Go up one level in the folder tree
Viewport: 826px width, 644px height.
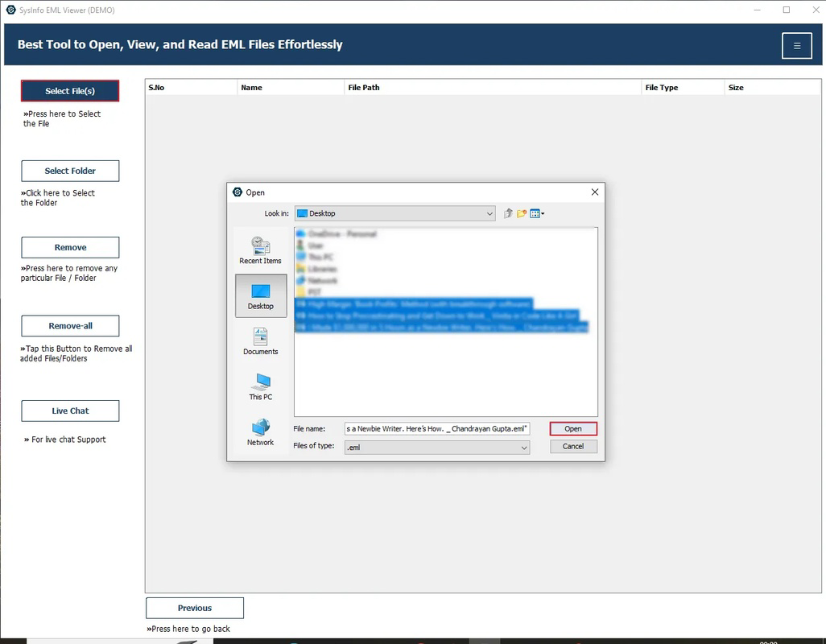pyautogui.click(x=506, y=213)
